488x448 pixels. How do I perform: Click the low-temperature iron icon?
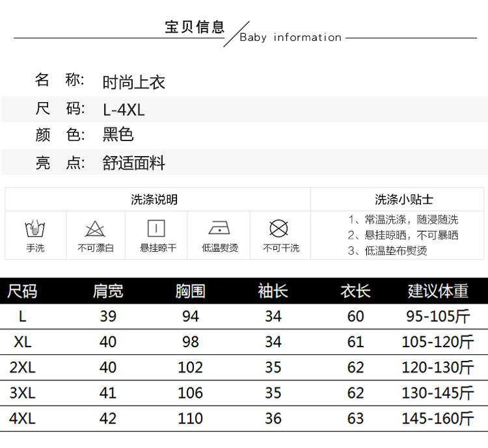point(219,228)
